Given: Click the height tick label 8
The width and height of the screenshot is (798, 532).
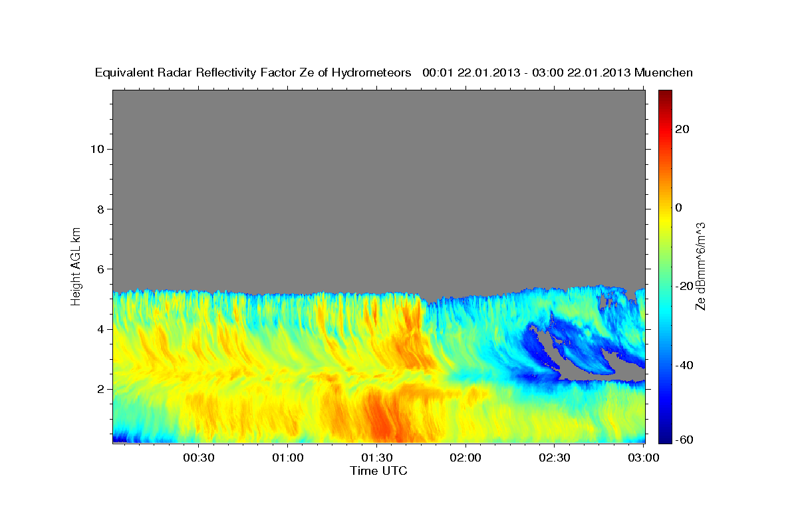Looking at the screenshot, I should pos(100,209).
